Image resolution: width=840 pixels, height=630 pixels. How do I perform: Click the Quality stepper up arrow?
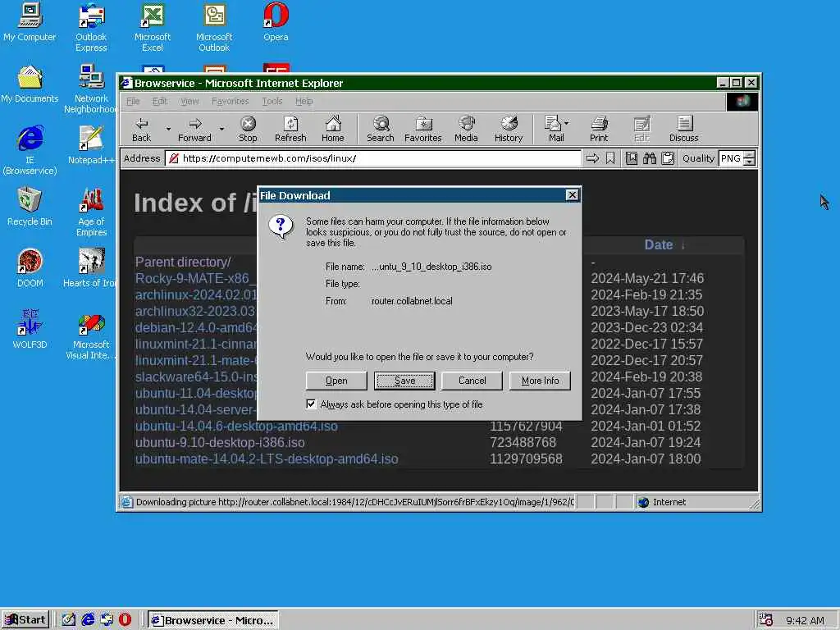750,155
